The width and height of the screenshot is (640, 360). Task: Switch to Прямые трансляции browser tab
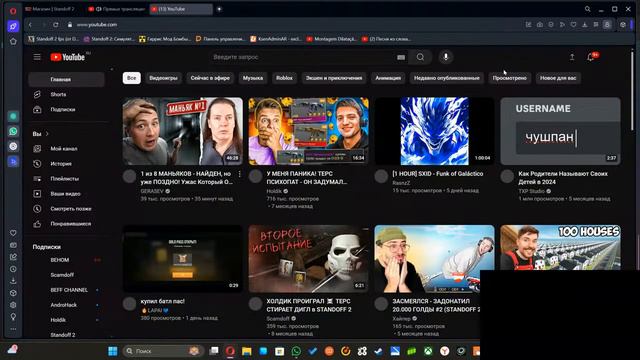[x=117, y=9]
